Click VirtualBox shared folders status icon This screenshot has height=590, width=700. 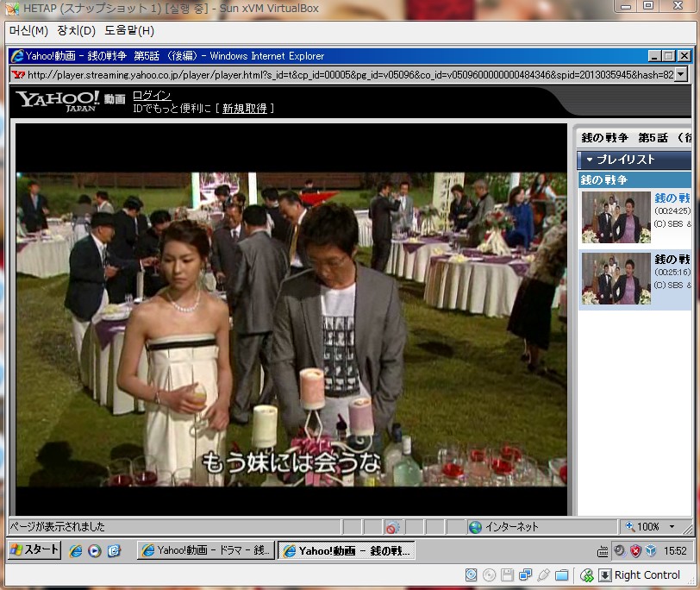561,574
